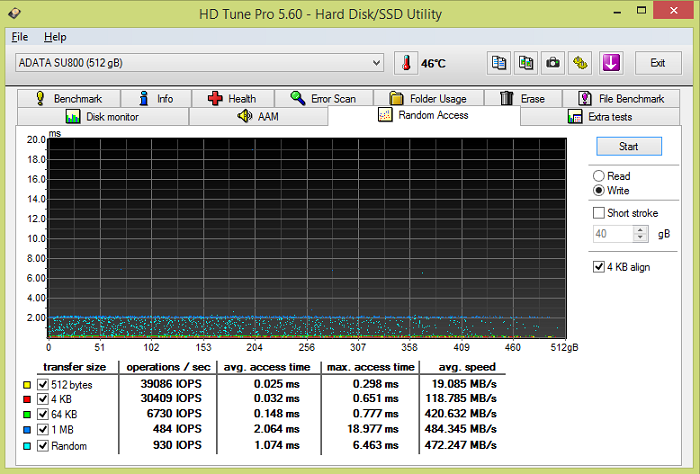Click the "transfer size" column header

tap(75, 367)
